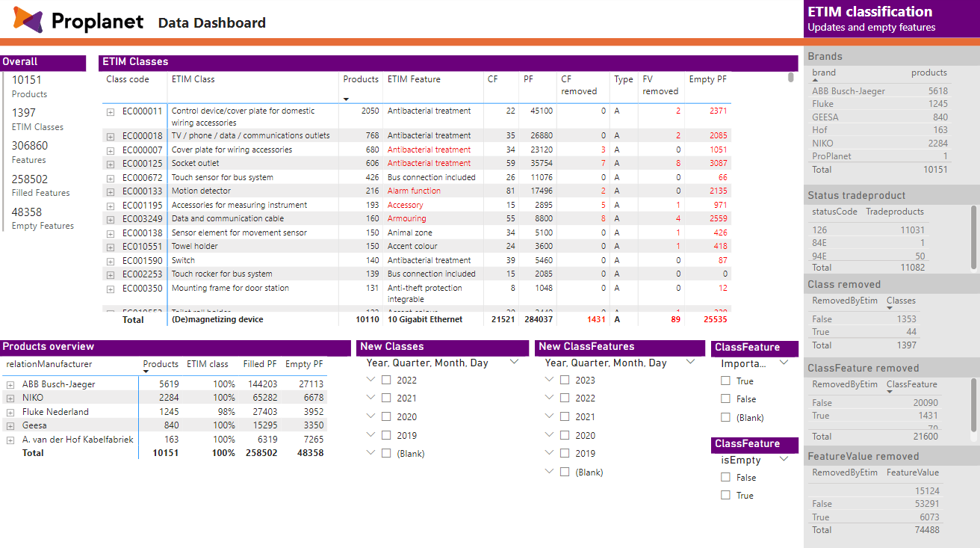Sort ETIM Classes by Products column

click(x=361, y=79)
